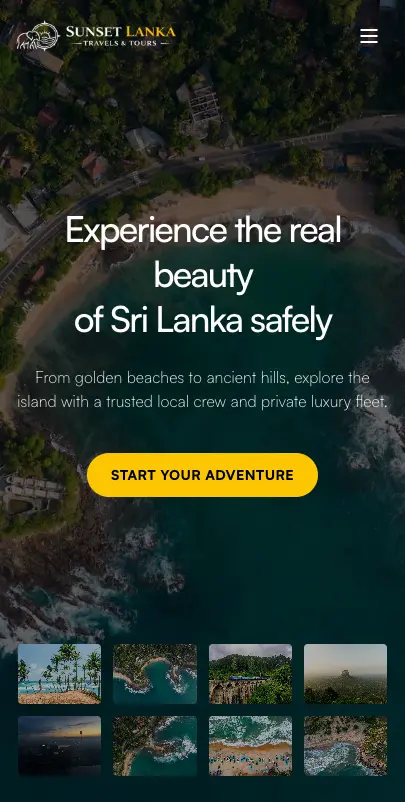The image size is (405, 802).
Task: Open the hamburger navigation menu
Action: (369, 36)
